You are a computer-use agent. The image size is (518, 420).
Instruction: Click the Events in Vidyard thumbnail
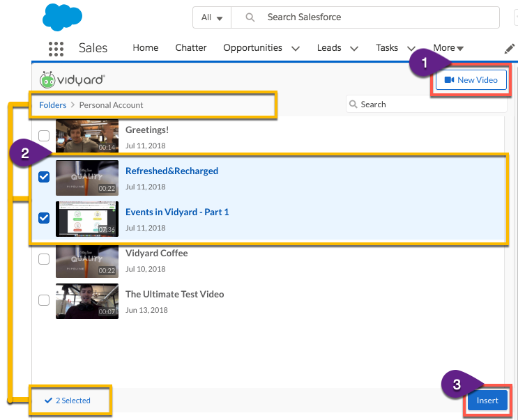click(x=87, y=219)
